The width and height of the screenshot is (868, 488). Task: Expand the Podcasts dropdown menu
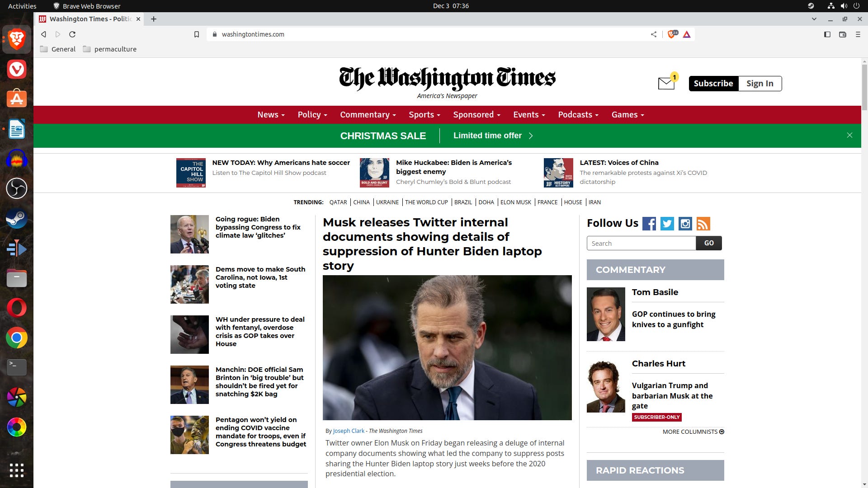[x=578, y=115]
